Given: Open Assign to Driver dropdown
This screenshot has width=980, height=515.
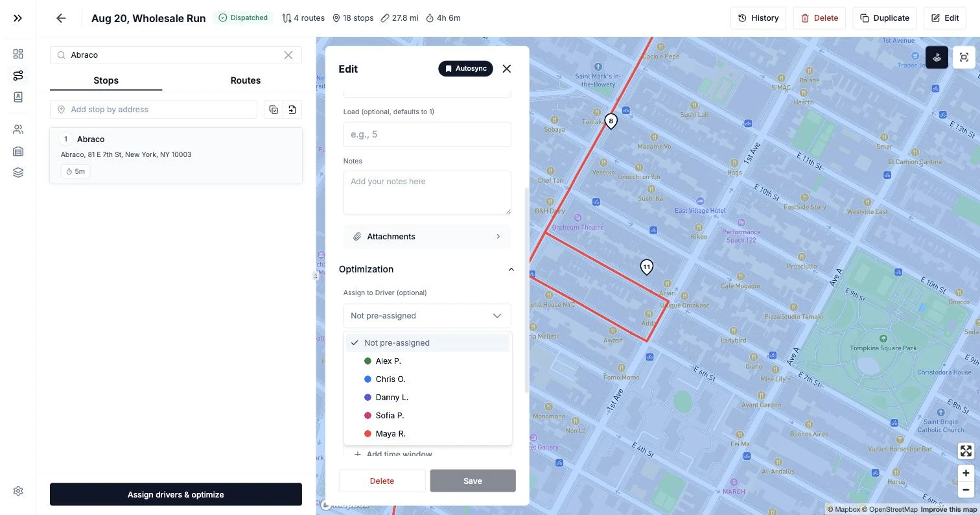Looking at the screenshot, I should point(427,316).
